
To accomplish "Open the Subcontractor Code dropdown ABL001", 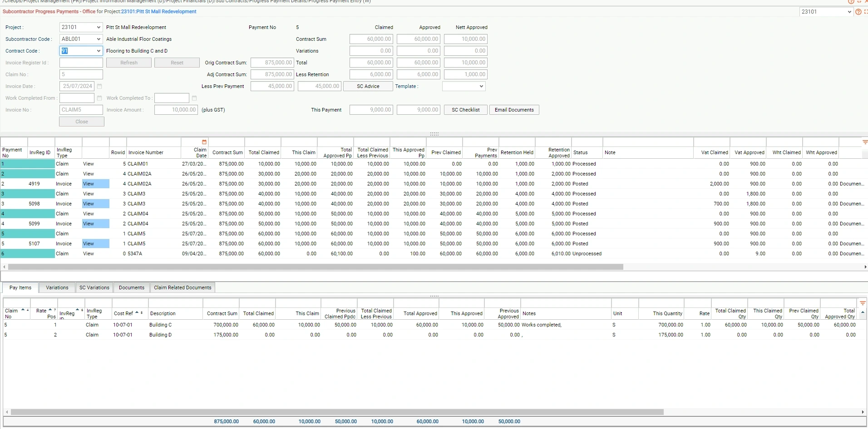I will click(99, 39).
